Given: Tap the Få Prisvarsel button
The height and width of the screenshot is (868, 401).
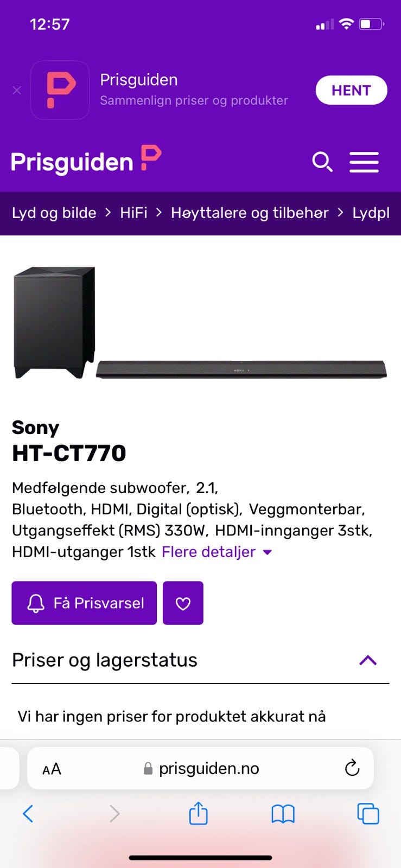Looking at the screenshot, I should (84, 603).
